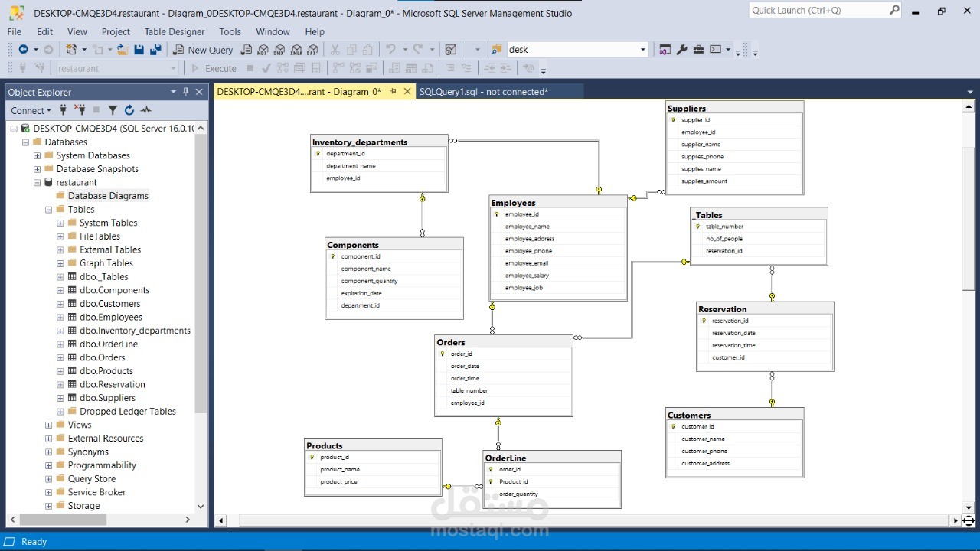Expand the Views folder node
980x551 pixels.
48,425
